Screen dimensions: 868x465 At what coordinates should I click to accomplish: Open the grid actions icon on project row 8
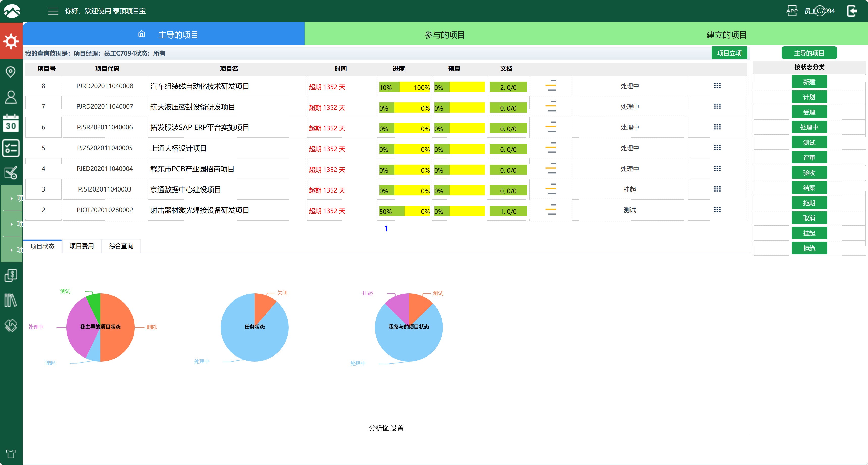tap(717, 86)
